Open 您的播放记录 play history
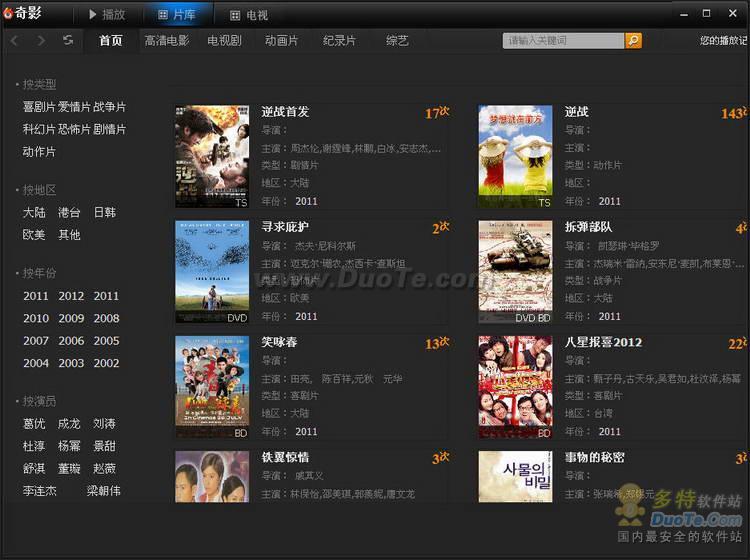 724,41
